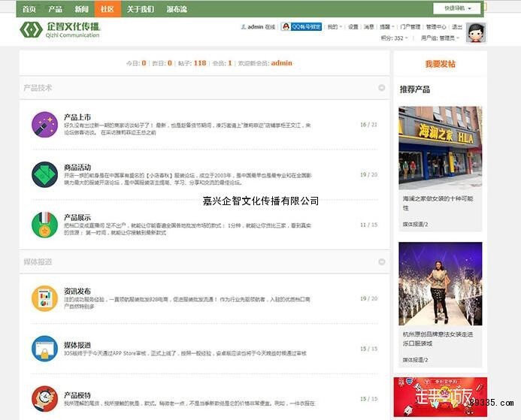Go to the 瀑布流 navigation tab
Viewport: 521px width, 420px height.
177,9
